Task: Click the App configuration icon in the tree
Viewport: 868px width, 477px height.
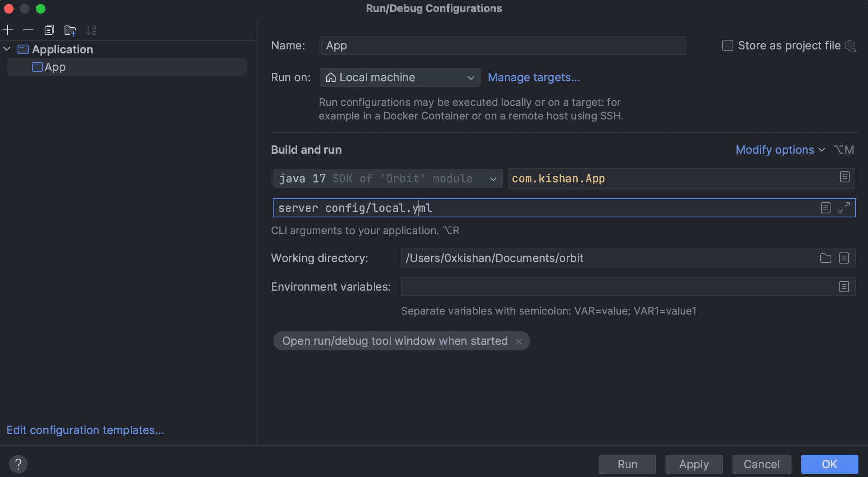Action: pos(37,67)
